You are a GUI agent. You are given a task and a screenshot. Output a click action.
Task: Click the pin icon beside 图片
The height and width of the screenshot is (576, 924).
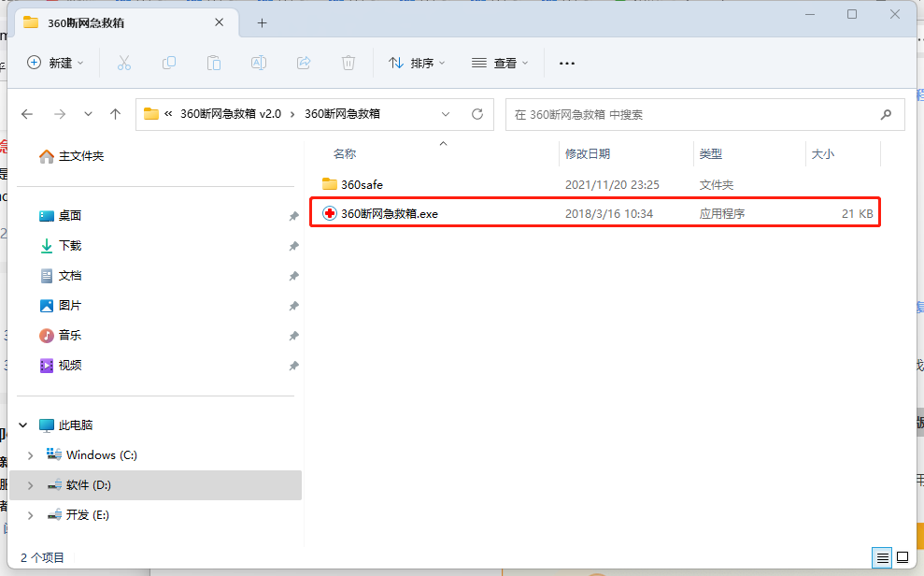click(293, 306)
